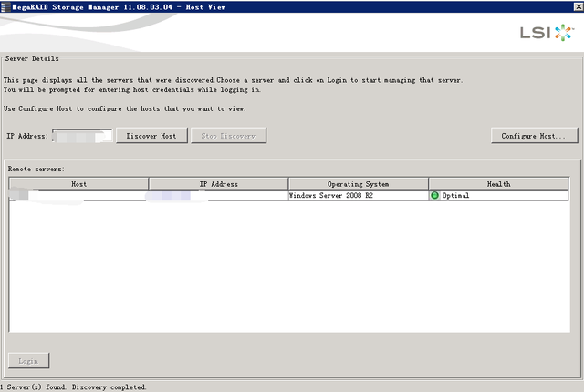Click the Operating System column header
This screenshot has width=584, height=392.
[x=358, y=184]
